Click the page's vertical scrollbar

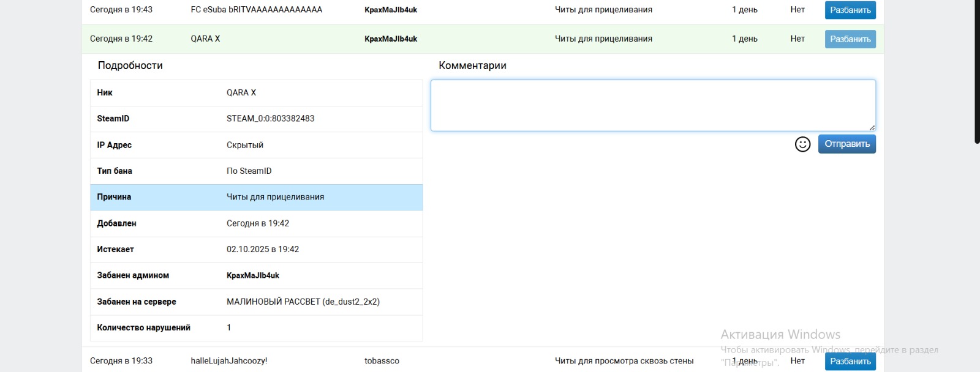pyautogui.click(x=977, y=73)
